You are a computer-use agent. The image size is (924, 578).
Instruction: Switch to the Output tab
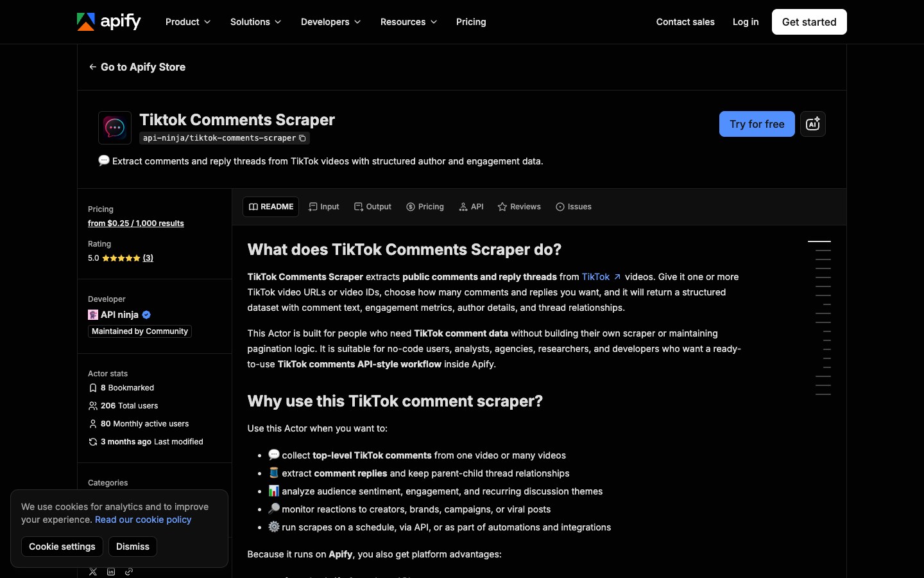(x=373, y=207)
